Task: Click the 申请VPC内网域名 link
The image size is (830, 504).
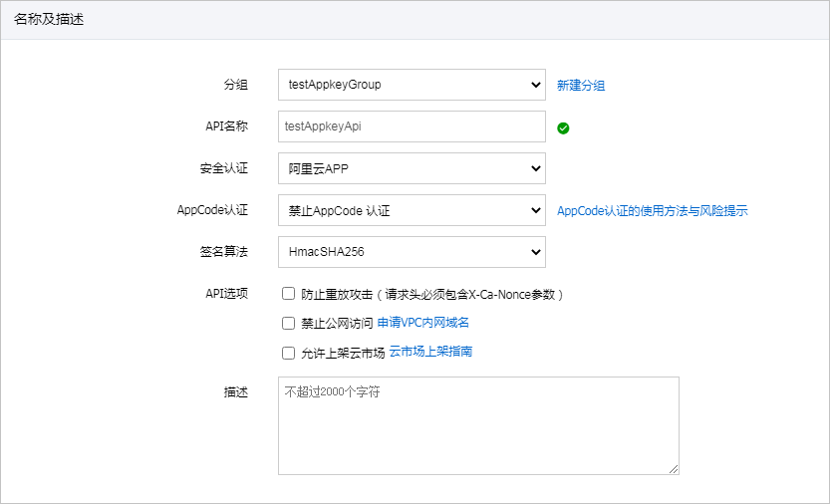Action: pyautogui.click(x=422, y=323)
